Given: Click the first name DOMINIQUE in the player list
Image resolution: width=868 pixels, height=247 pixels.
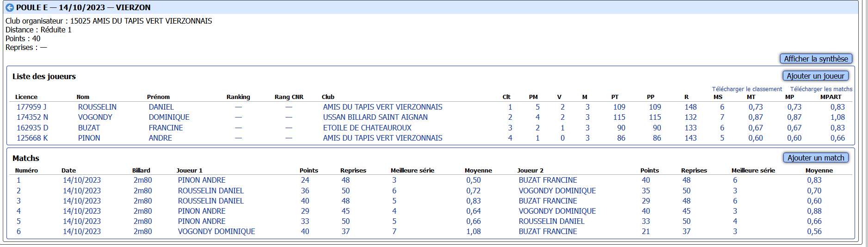Looking at the screenshot, I should point(169,117).
